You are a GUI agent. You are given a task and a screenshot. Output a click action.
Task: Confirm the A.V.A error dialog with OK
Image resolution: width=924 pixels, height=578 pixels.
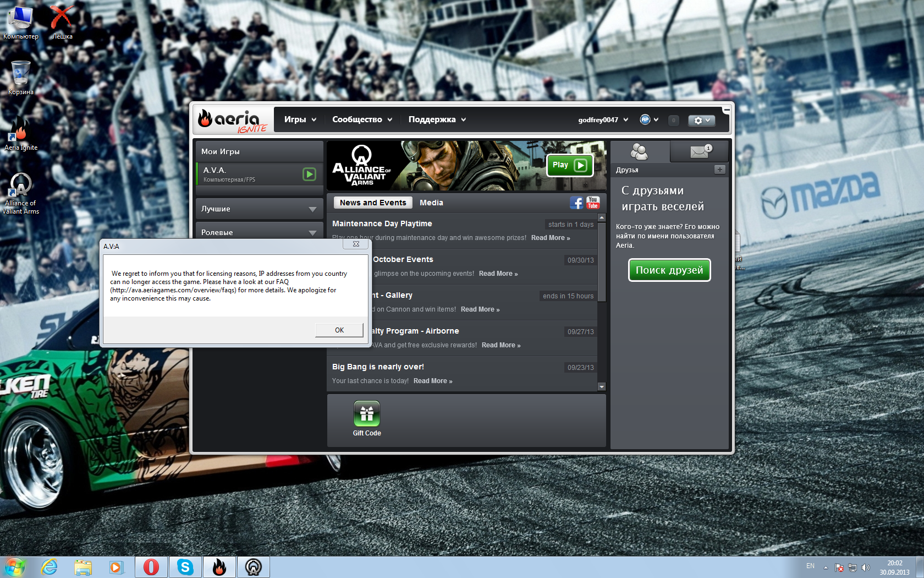click(339, 330)
